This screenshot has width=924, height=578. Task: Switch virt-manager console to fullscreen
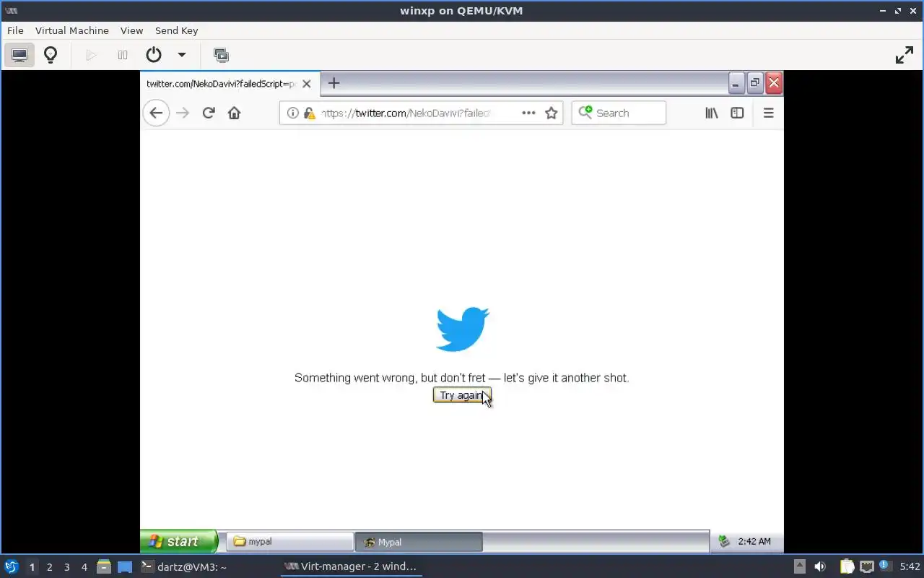click(x=904, y=55)
